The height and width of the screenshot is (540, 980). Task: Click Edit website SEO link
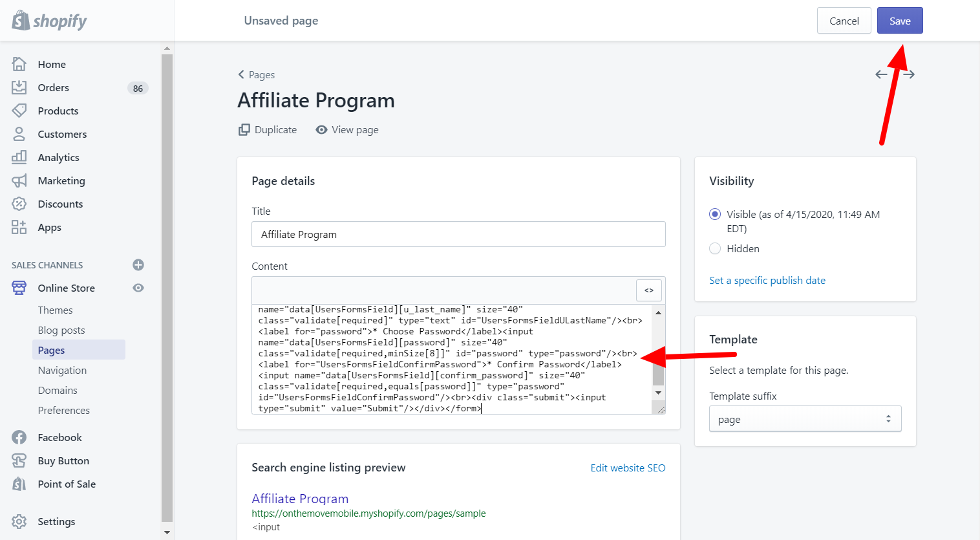628,468
